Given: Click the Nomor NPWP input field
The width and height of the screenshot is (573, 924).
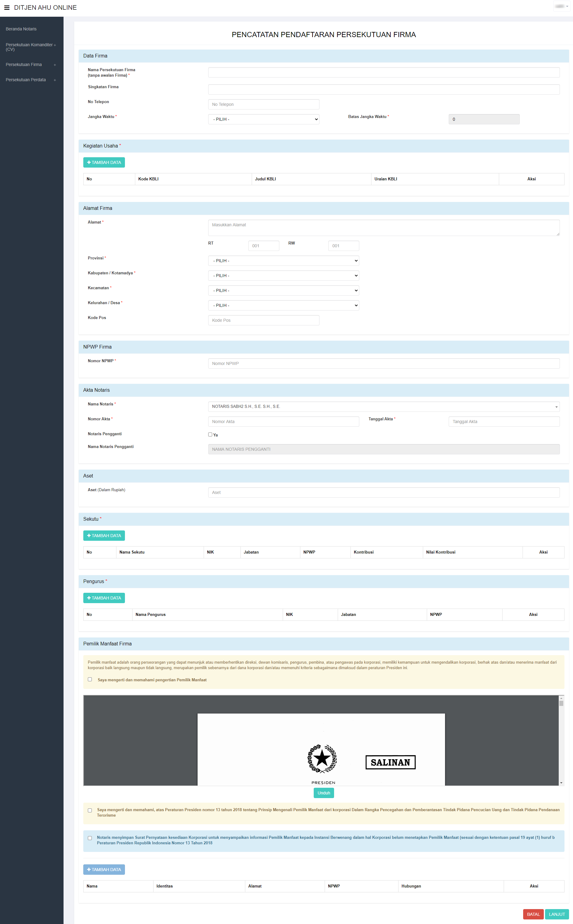Looking at the screenshot, I should [384, 364].
